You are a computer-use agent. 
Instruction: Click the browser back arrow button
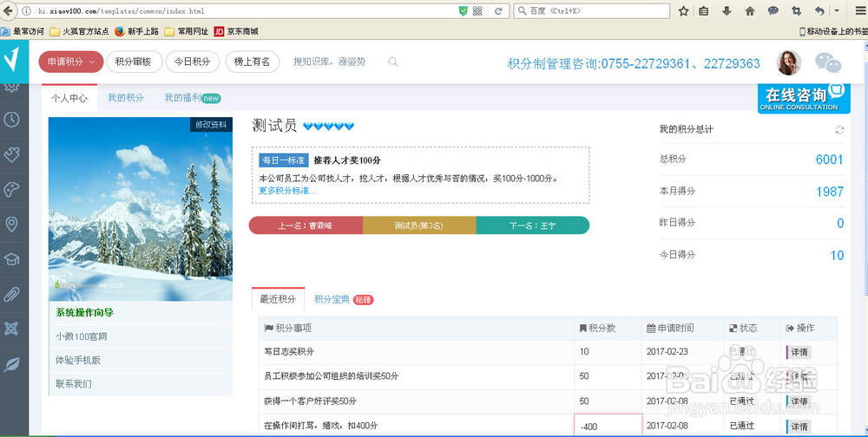8,10
